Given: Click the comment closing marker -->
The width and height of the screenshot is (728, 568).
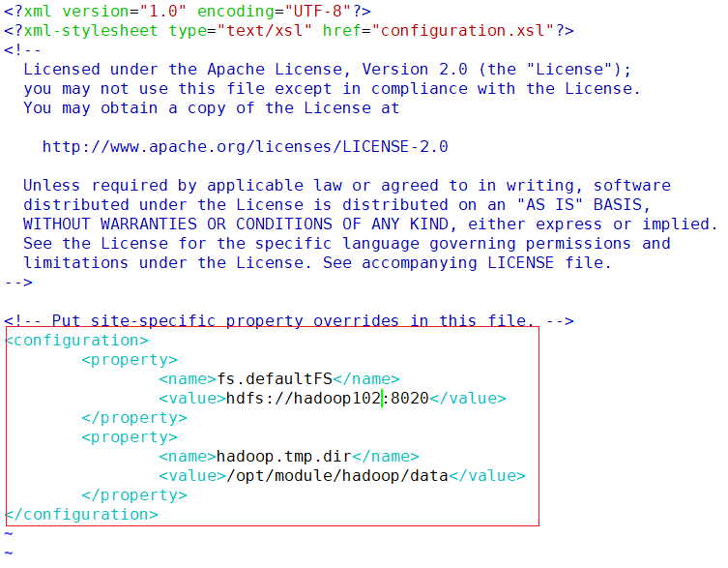Looking at the screenshot, I should pyautogui.click(x=18, y=283).
